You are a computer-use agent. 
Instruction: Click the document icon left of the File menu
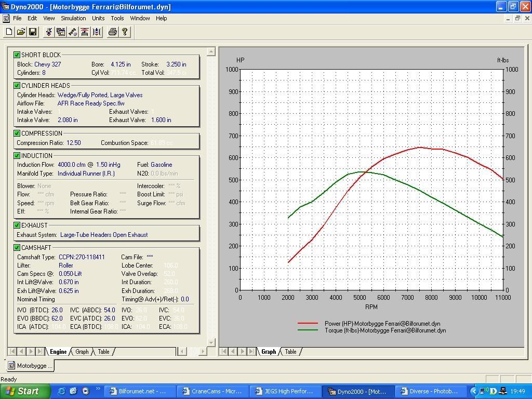[x=6, y=18]
